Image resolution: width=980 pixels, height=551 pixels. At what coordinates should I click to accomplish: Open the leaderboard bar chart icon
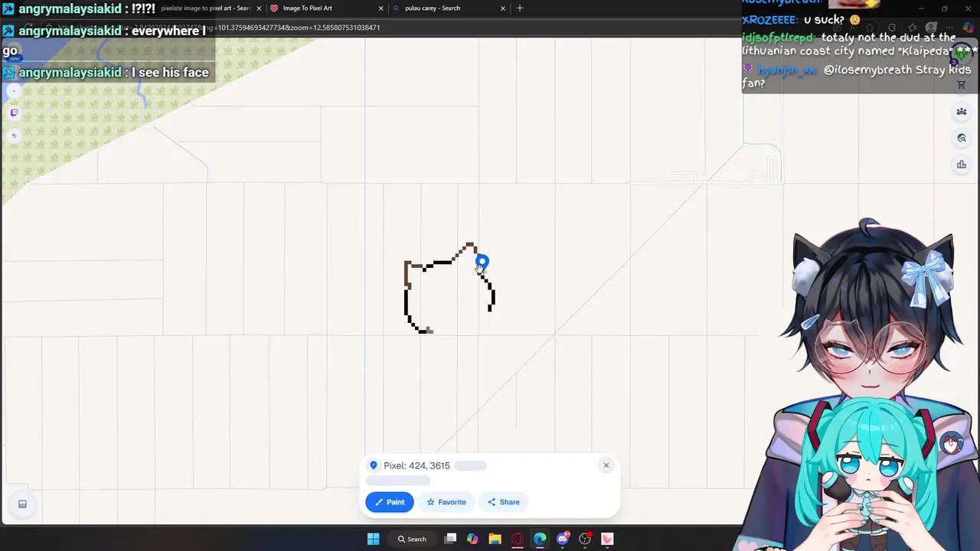(962, 165)
